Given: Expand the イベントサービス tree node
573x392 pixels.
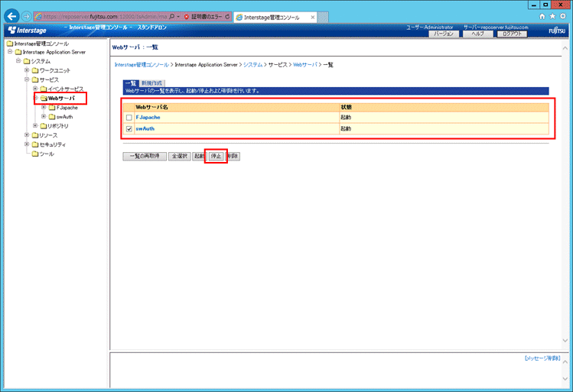Looking at the screenshot, I should (35, 89).
